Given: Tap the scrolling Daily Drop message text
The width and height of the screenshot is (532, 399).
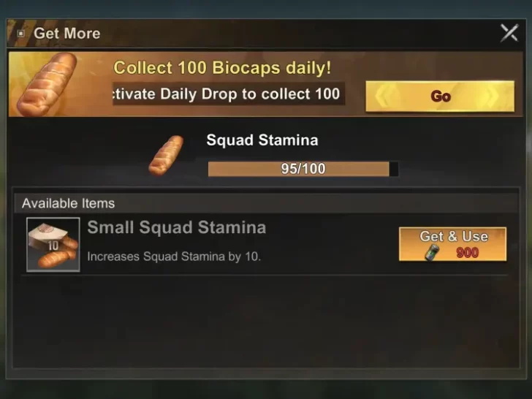Looking at the screenshot, I should [x=227, y=94].
